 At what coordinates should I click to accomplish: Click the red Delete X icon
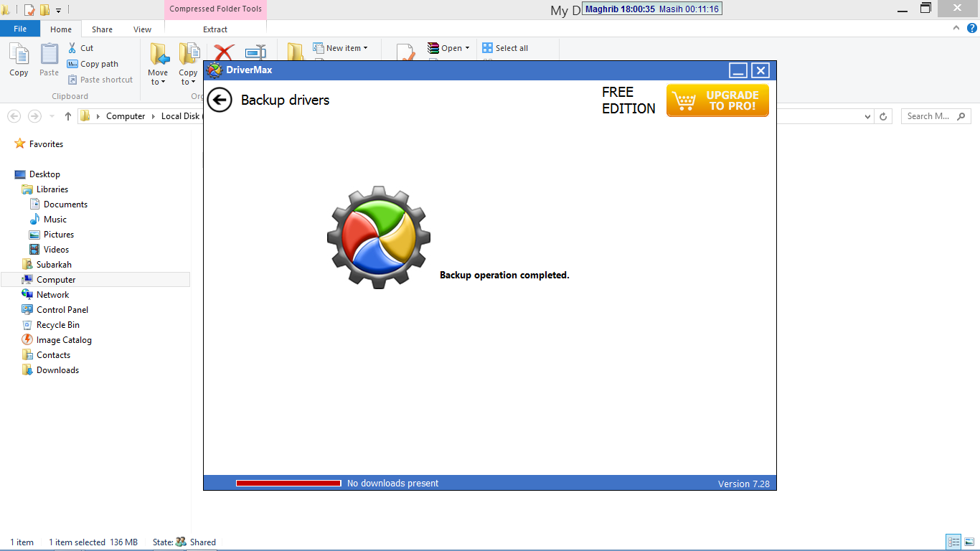(x=224, y=52)
